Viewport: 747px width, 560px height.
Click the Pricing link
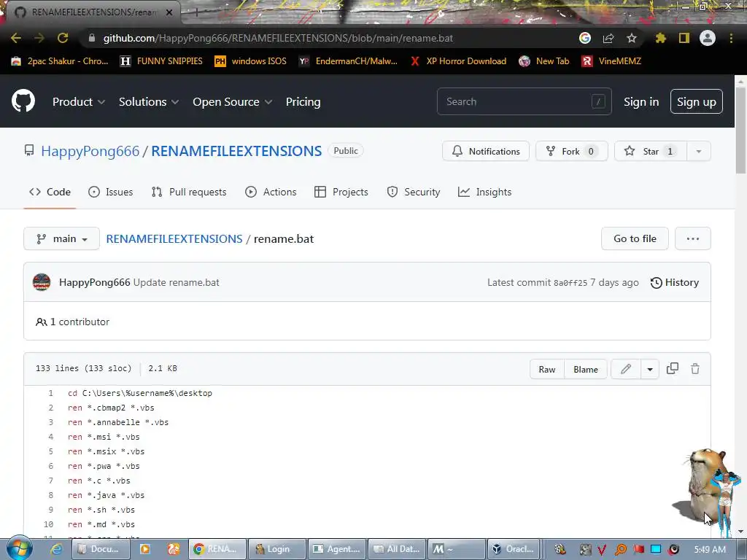(303, 102)
